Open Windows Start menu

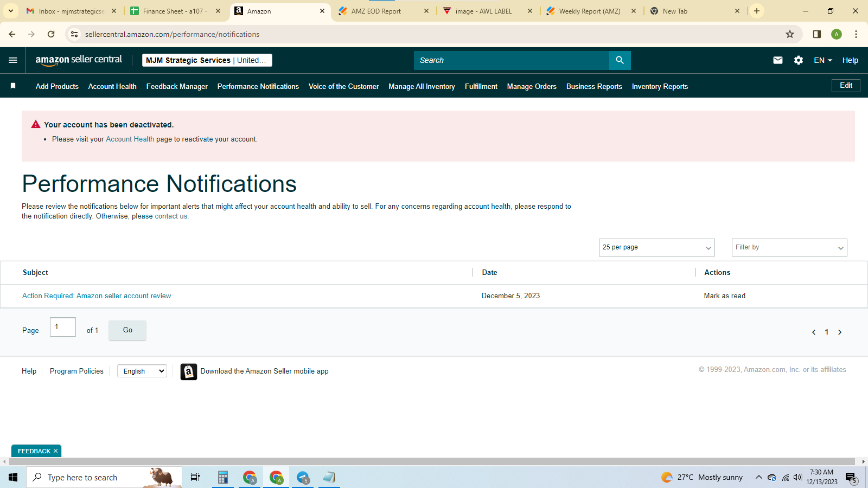[13, 477]
